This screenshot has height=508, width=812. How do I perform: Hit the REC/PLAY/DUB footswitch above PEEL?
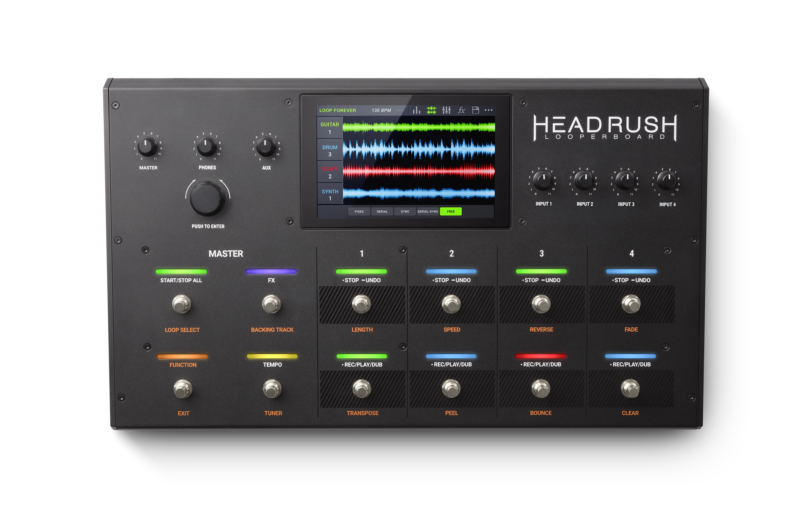point(451,389)
